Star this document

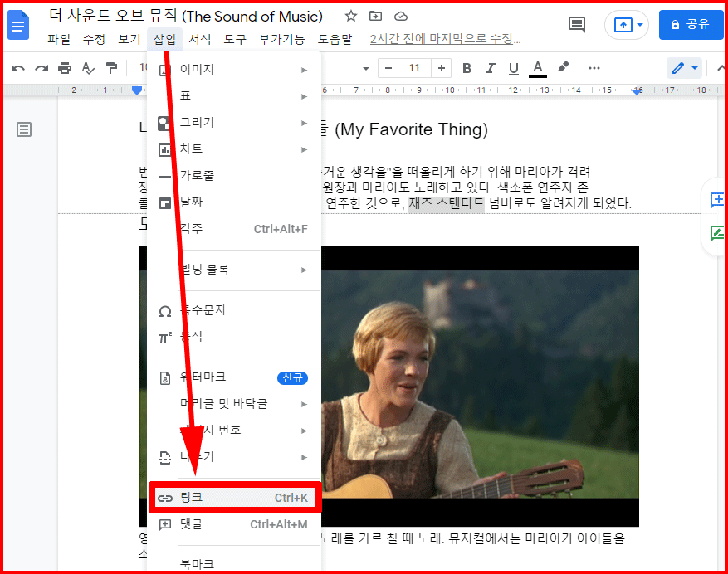click(x=351, y=17)
